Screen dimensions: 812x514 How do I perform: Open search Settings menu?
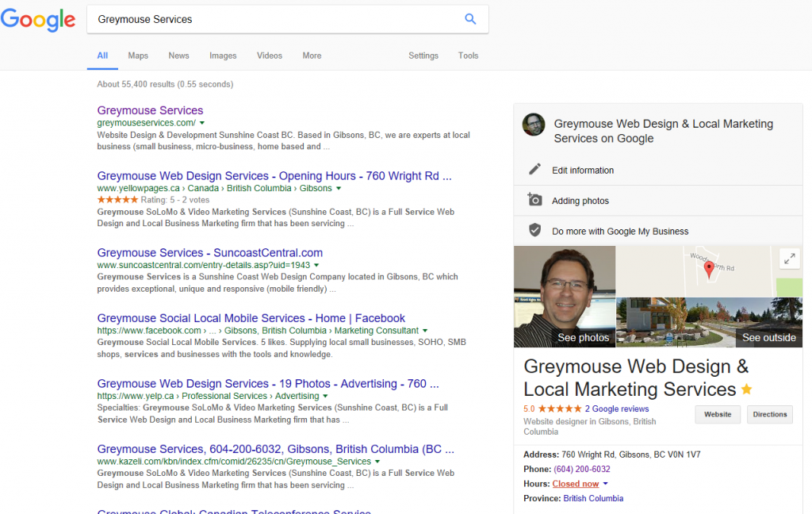423,56
